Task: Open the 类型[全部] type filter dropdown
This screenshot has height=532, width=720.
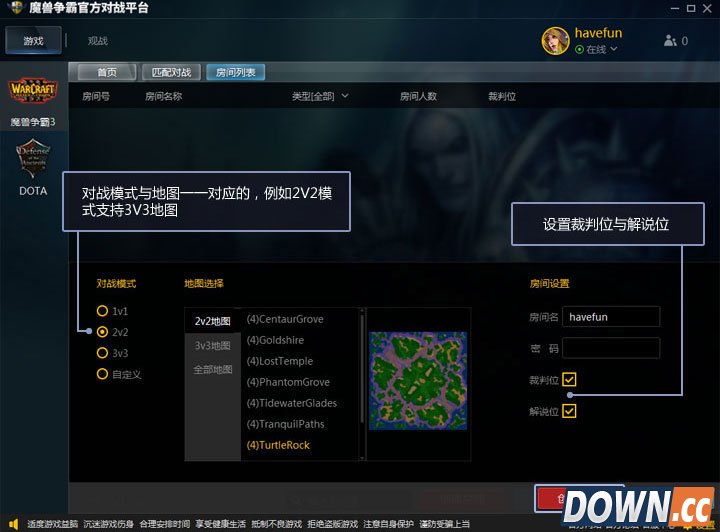Action: pyautogui.click(x=320, y=96)
